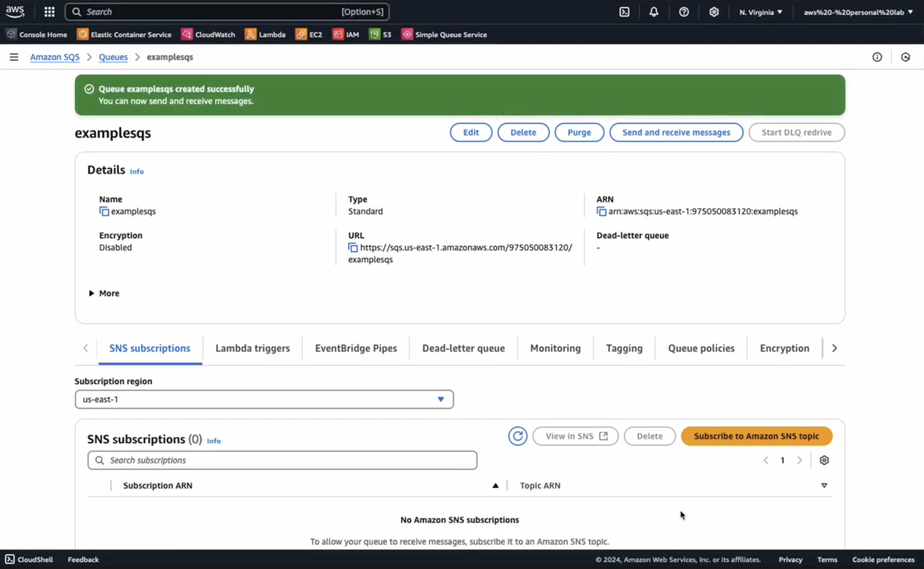
Task: Click Subscribe to Amazon SNS topic
Action: 756,436
